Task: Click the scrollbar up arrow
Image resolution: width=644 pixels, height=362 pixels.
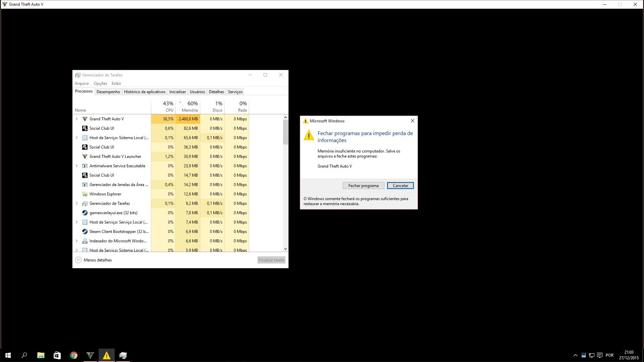Action: [285, 117]
